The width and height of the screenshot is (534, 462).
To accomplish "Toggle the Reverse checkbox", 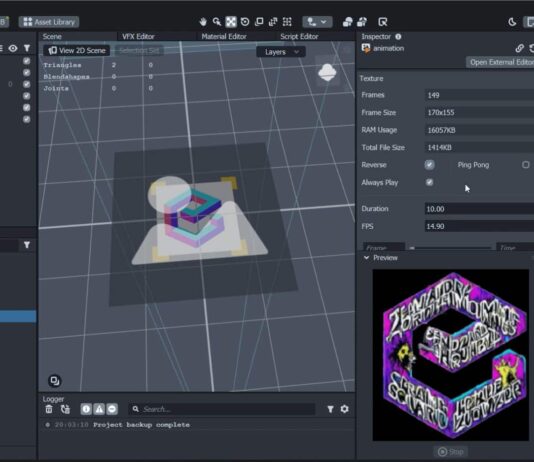I will pyautogui.click(x=429, y=165).
